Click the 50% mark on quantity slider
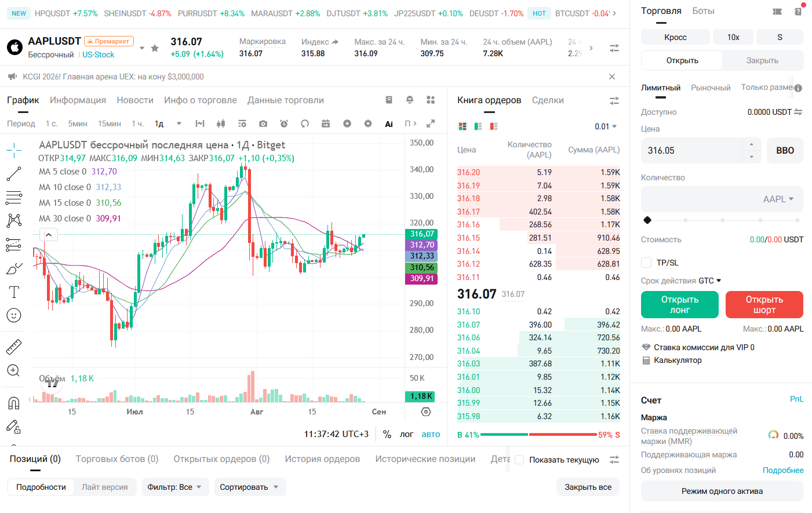Screen dimensions: 812x513 pos(723,220)
